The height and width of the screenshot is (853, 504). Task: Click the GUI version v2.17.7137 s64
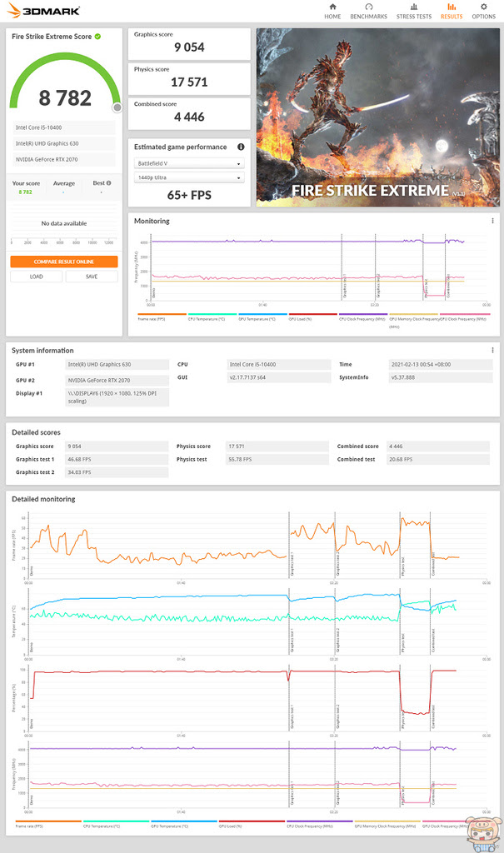click(279, 377)
